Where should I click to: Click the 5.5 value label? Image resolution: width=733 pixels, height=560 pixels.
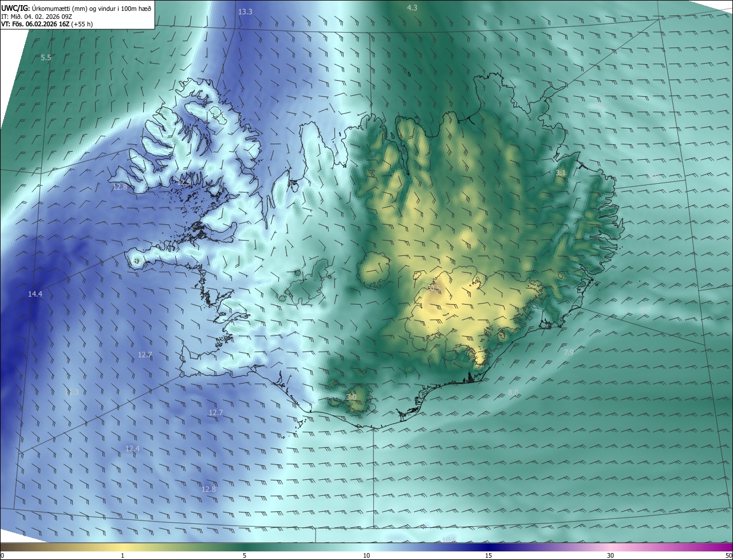pyautogui.click(x=46, y=57)
